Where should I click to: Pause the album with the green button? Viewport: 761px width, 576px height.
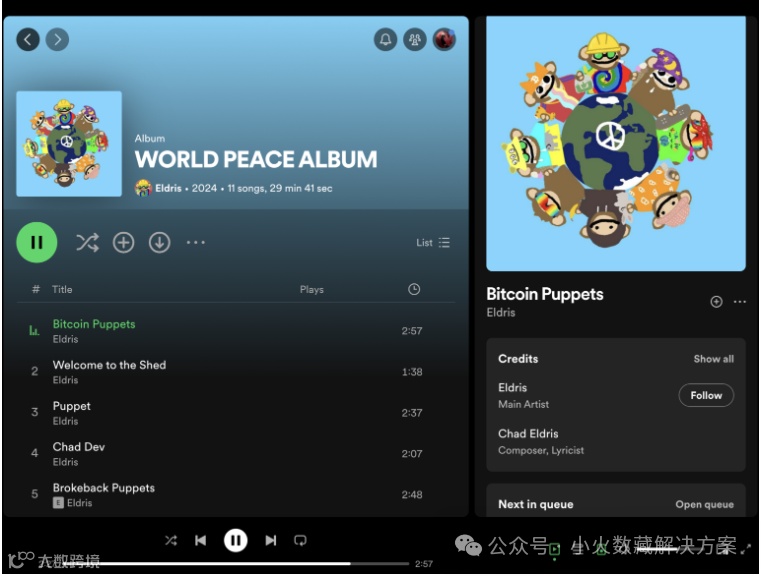point(37,242)
